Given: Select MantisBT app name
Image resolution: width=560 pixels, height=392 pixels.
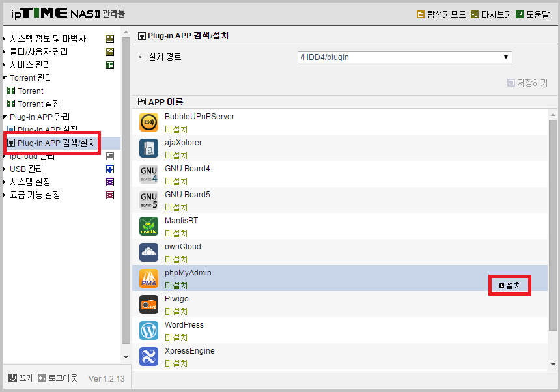Looking at the screenshot, I should (x=181, y=221).
